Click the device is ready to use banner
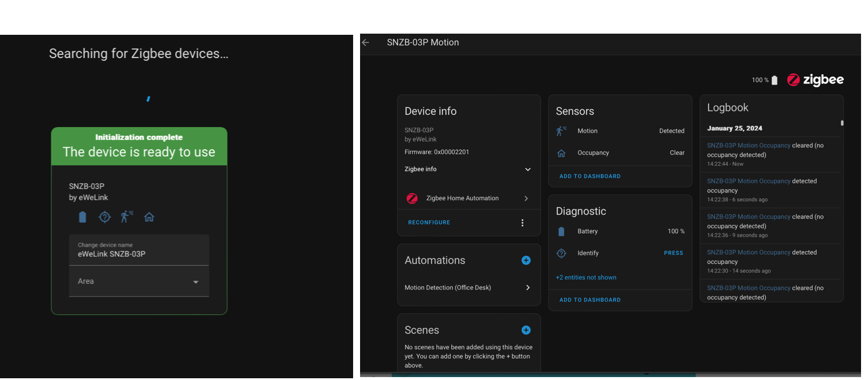This screenshot has height=380, width=868. 139,146
